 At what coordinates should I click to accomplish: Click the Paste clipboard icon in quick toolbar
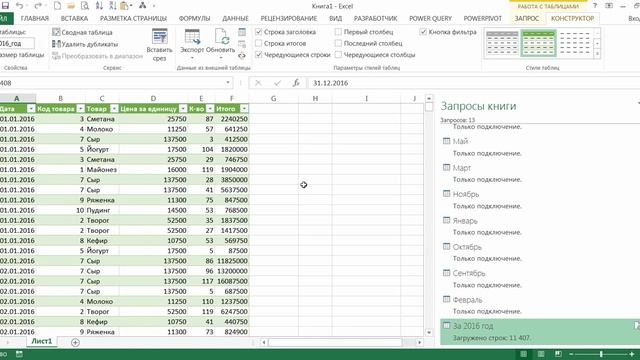pyautogui.click(x=125, y=6)
